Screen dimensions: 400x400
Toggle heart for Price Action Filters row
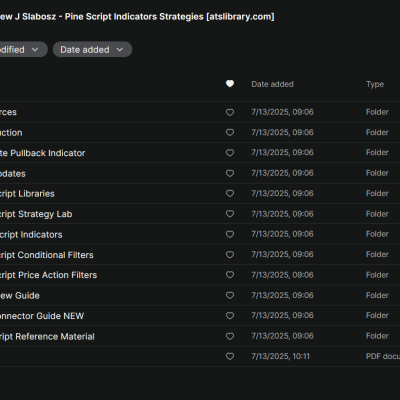coord(230,275)
